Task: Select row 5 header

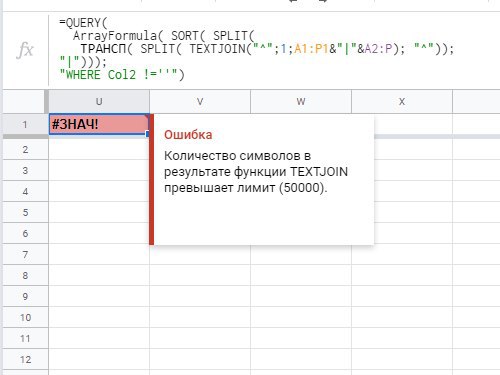Action: 25,212
